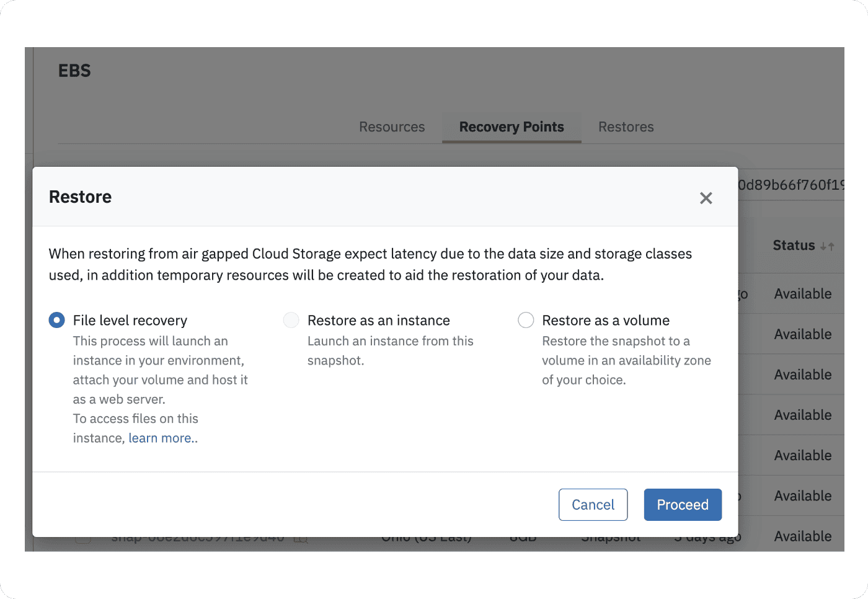Screen dimensions: 868x599
Task: Click the Status column header text
Action: click(794, 246)
